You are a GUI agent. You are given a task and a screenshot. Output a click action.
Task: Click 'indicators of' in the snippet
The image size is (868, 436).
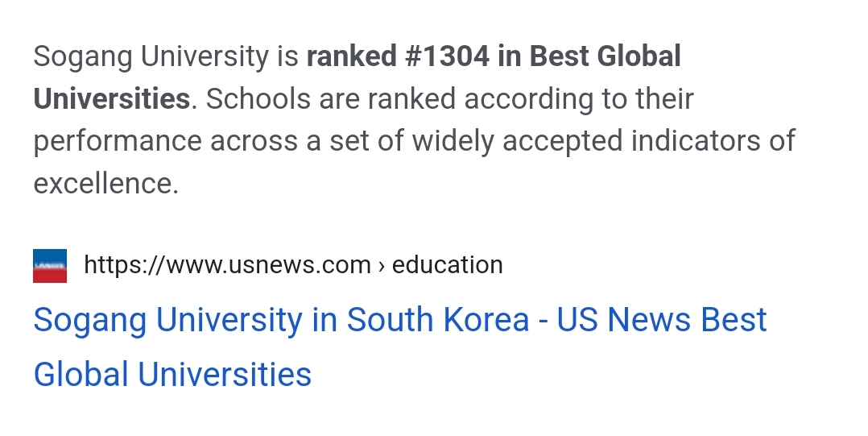(x=713, y=141)
